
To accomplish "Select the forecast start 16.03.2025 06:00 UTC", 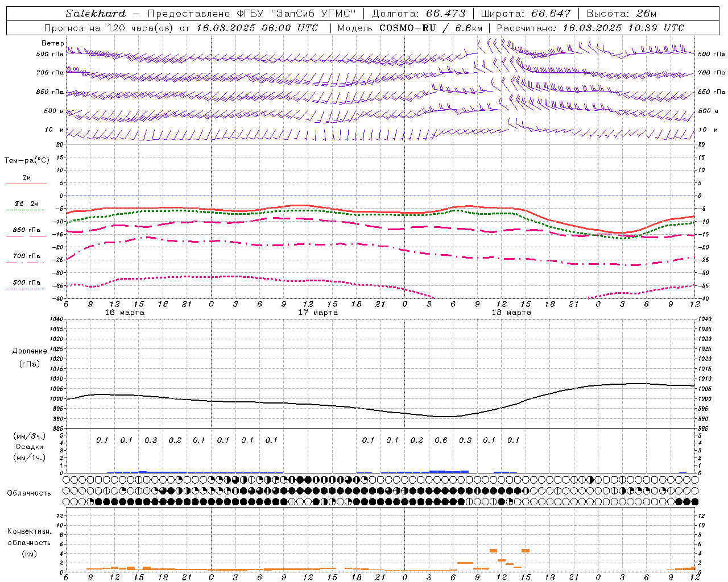I will coord(257,28).
